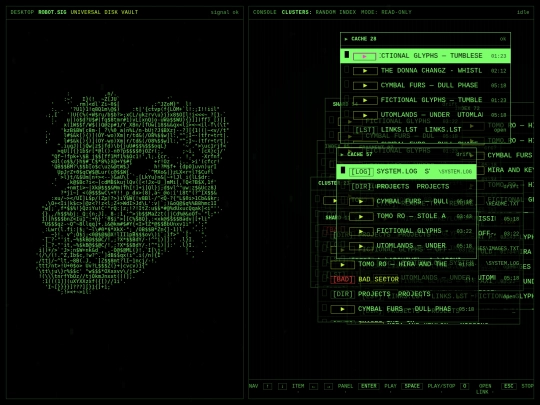
Task: Toggle checkbox beside Utomlands in Cache 28
Action: [347, 114]
